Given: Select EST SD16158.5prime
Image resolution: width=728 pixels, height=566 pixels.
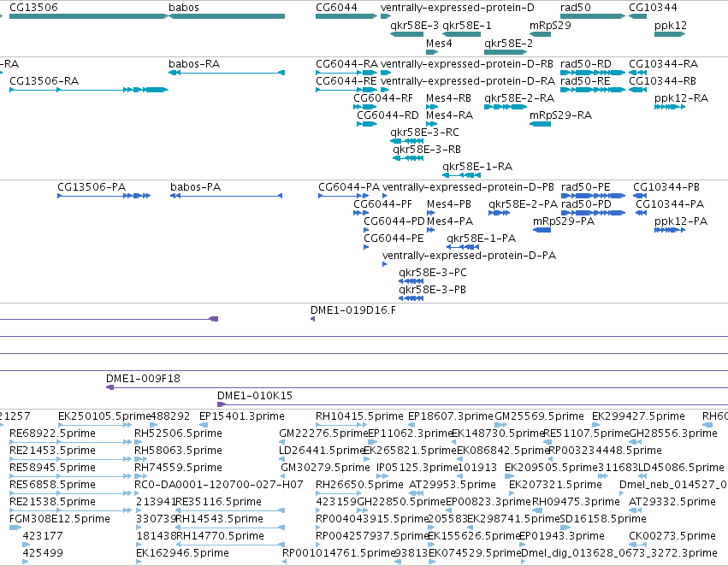Looking at the screenshot, I should 565,528.
